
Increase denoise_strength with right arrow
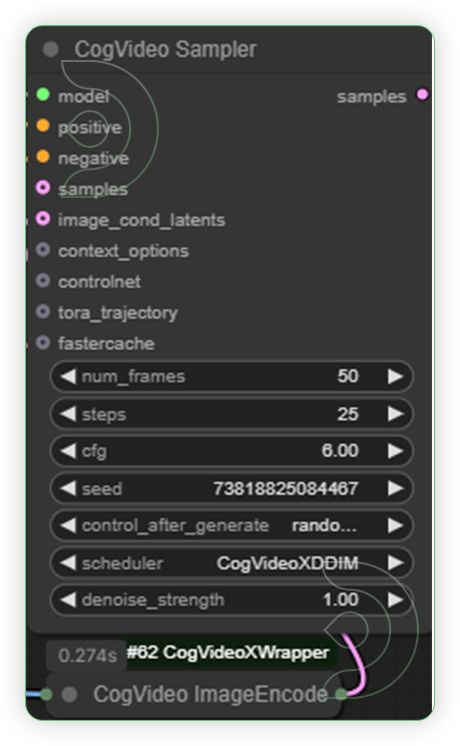pyautogui.click(x=395, y=600)
